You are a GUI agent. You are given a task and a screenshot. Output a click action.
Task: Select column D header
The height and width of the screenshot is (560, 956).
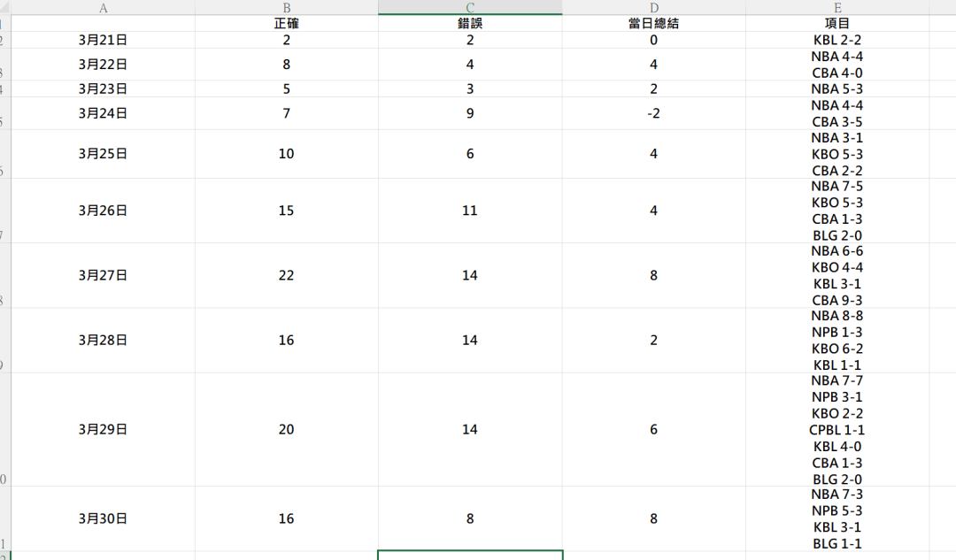[x=653, y=7]
